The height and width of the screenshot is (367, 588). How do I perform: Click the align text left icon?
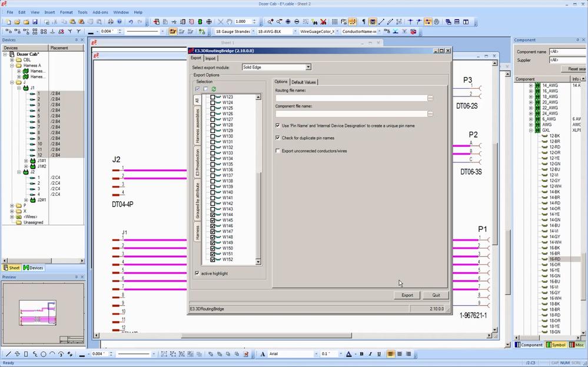[391, 354]
